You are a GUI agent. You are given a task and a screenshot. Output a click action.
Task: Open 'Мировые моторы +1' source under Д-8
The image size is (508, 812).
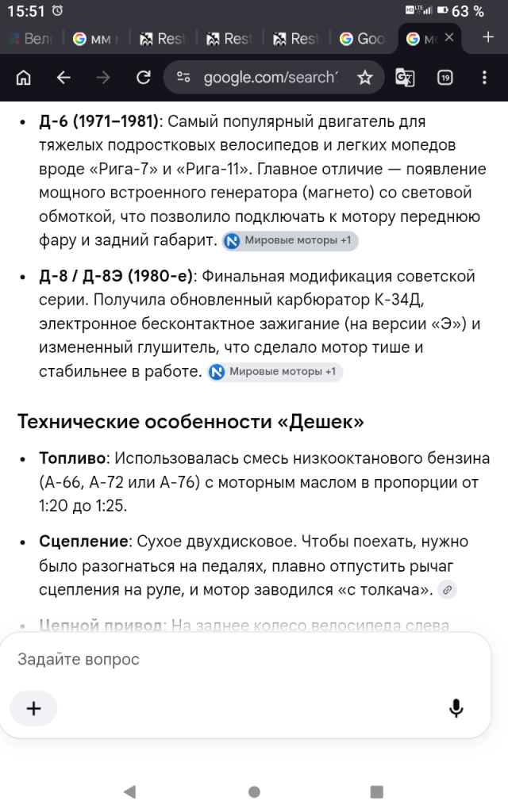point(275,372)
